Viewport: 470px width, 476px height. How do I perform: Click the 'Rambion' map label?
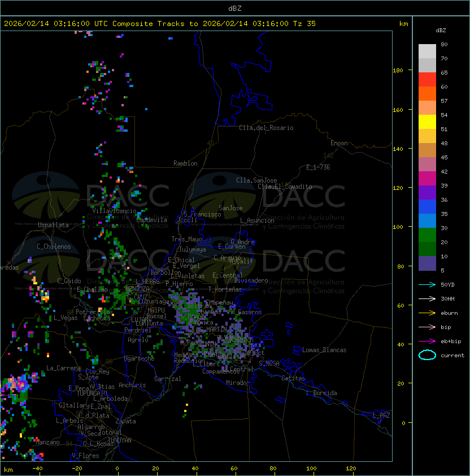click(185, 163)
